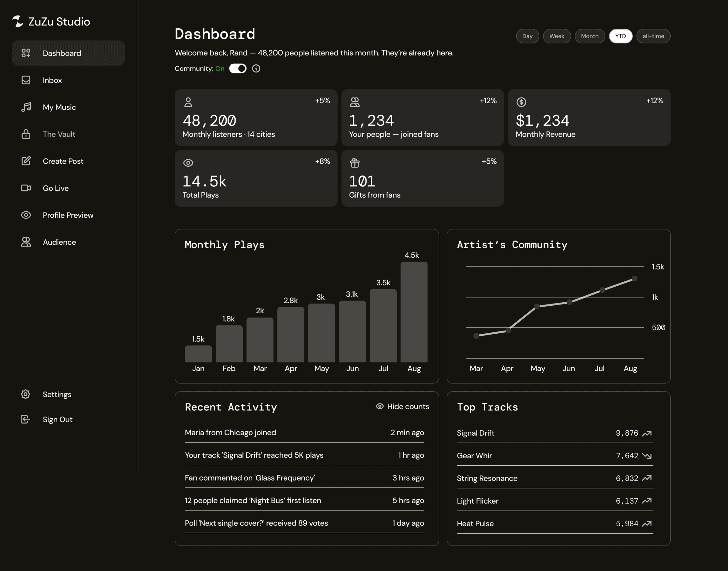Click the Sign Out icon

(25, 419)
